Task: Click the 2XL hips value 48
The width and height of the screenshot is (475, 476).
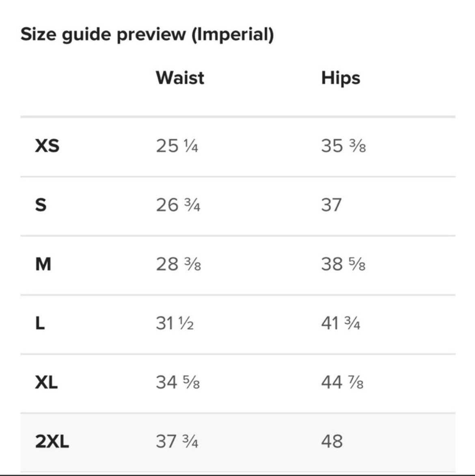Action: click(x=332, y=441)
